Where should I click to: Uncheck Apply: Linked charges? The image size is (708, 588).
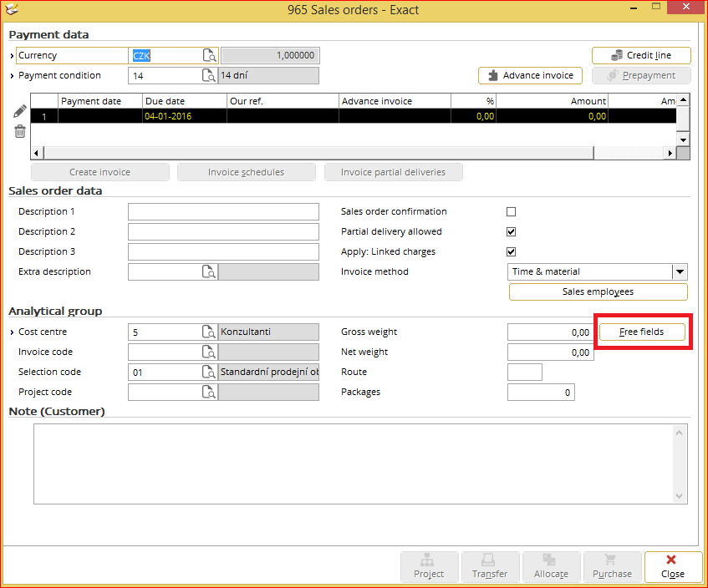[511, 251]
